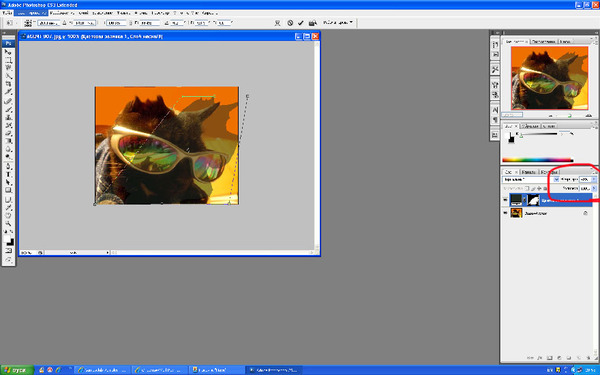The height and width of the screenshot is (375, 600).
Task: Create a new layer icon
Action: pyautogui.click(x=579, y=358)
